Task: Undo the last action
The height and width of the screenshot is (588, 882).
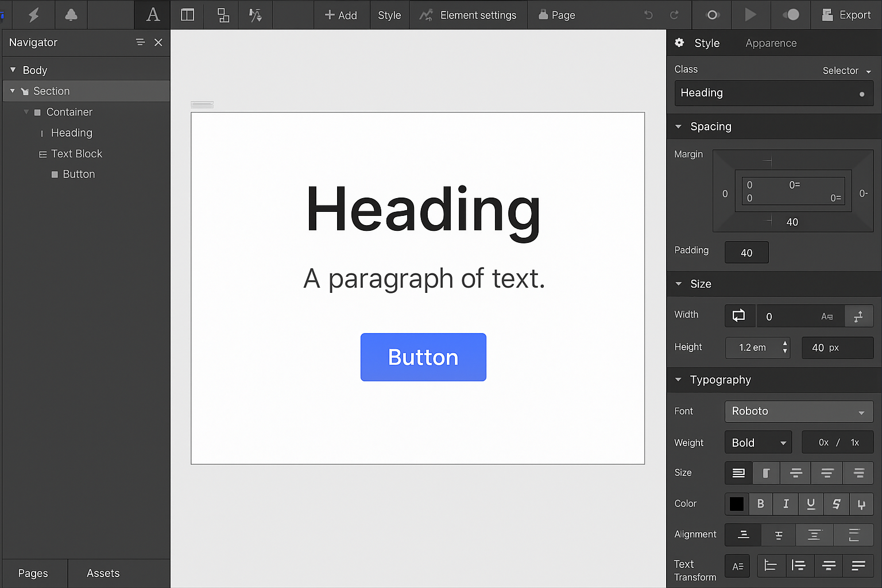Action: tap(648, 15)
